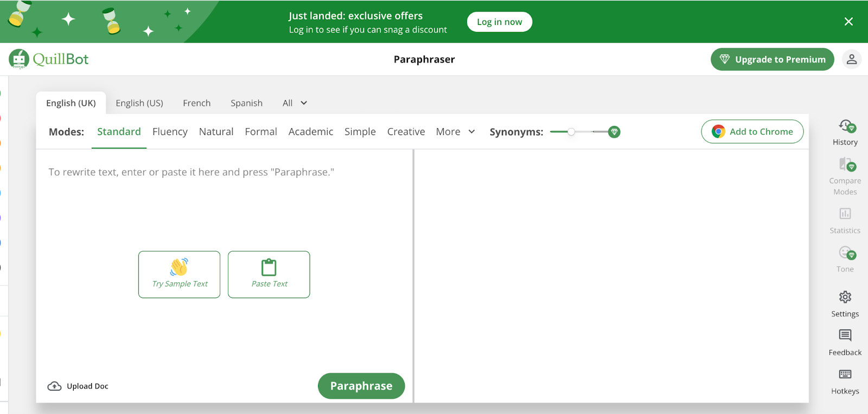The width and height of the screenshot is (868, 414).
Task: Click Add to Chrome button
Action: click(x=752, y=131)
